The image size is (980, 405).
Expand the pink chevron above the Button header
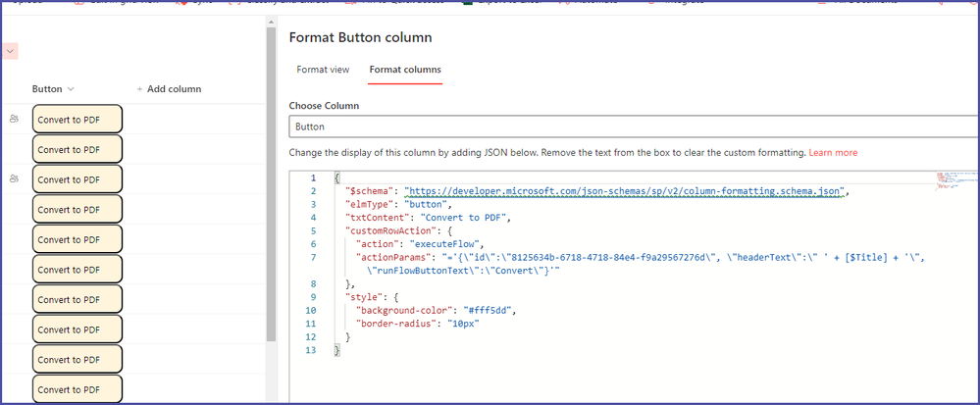(x=10, y=51)
